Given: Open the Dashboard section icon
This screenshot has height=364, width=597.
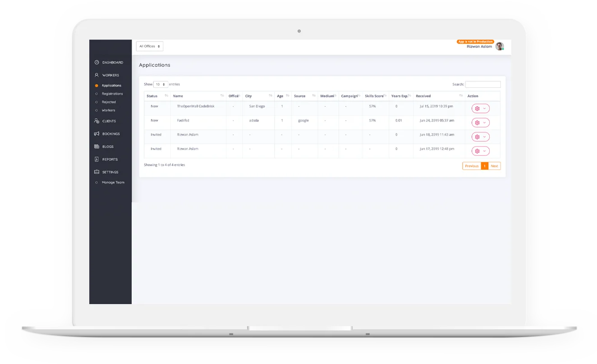Looking at the screenshot, I should [x=96, y=63].
